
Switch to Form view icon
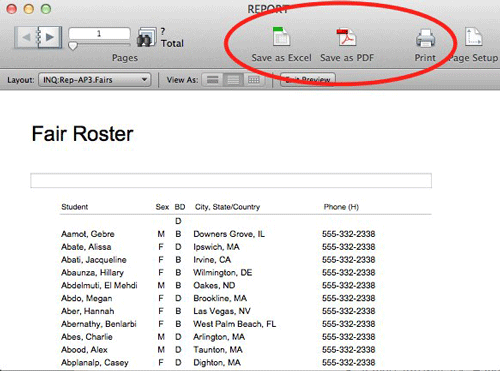pyautogui.click(x=212, y=80)
